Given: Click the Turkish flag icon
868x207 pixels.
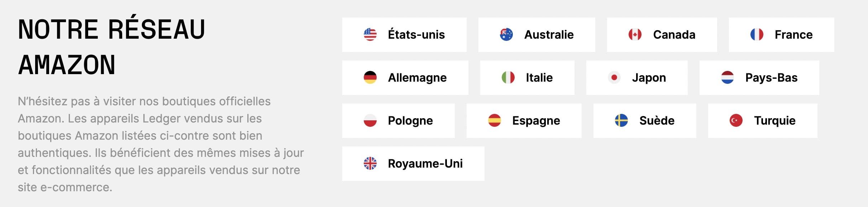Looking at the screenshot, I should (736, 121).
